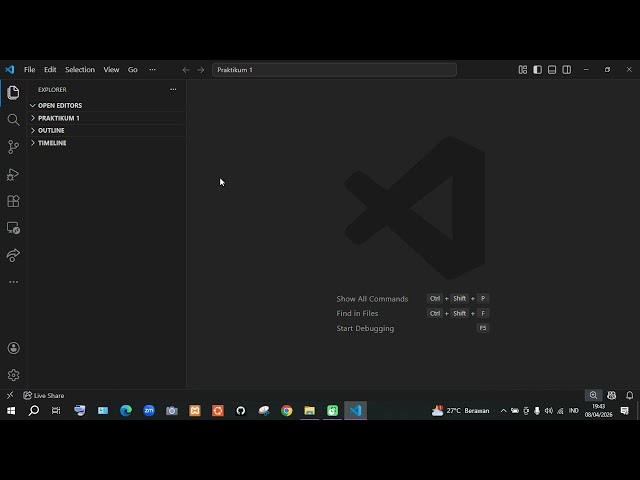
Task: Open Customize Layout icon
Action: pyautogui.click(x=523, y=70)
